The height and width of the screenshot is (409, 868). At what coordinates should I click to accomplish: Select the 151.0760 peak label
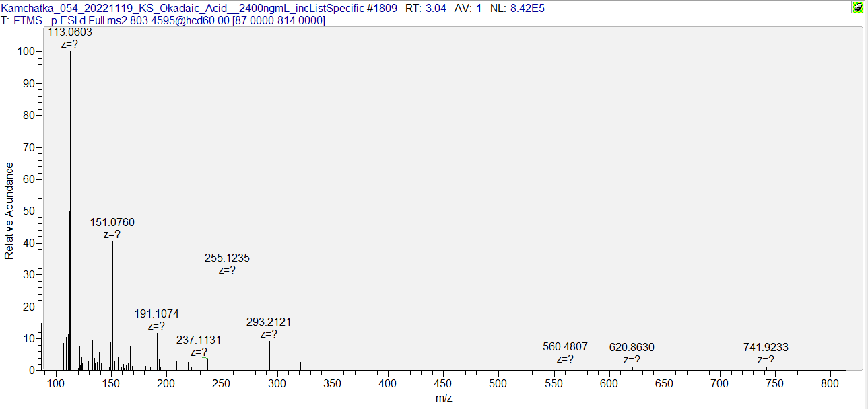[112, 223]
